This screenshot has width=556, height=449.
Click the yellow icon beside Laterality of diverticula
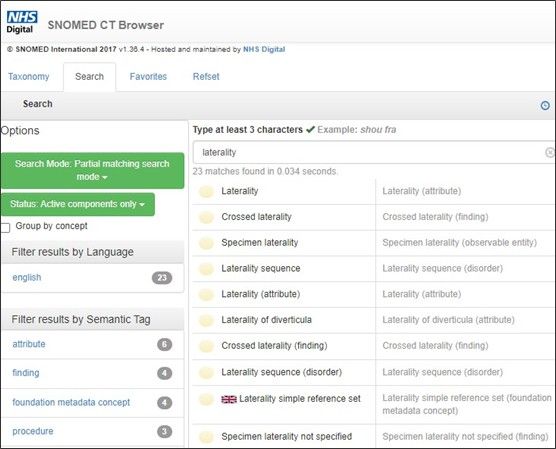(206, 320)
